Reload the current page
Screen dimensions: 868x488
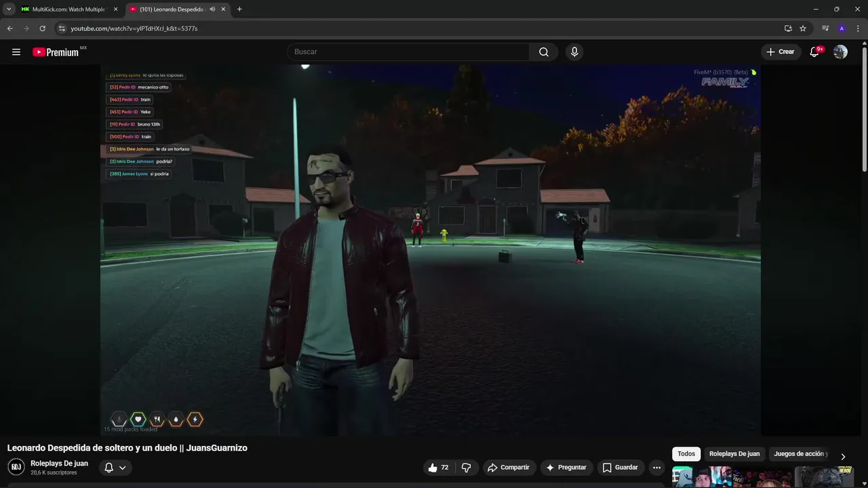pos(42,28)
